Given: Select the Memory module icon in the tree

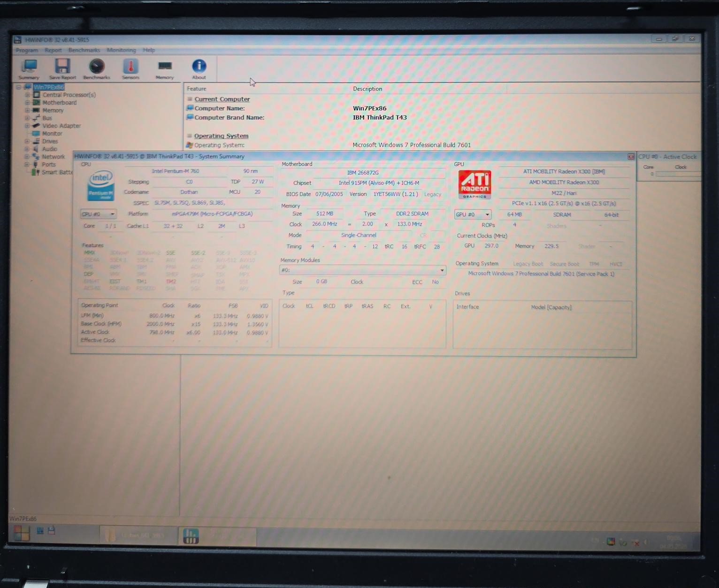Looking at the screenshot, I should click(x=37, y=110).
